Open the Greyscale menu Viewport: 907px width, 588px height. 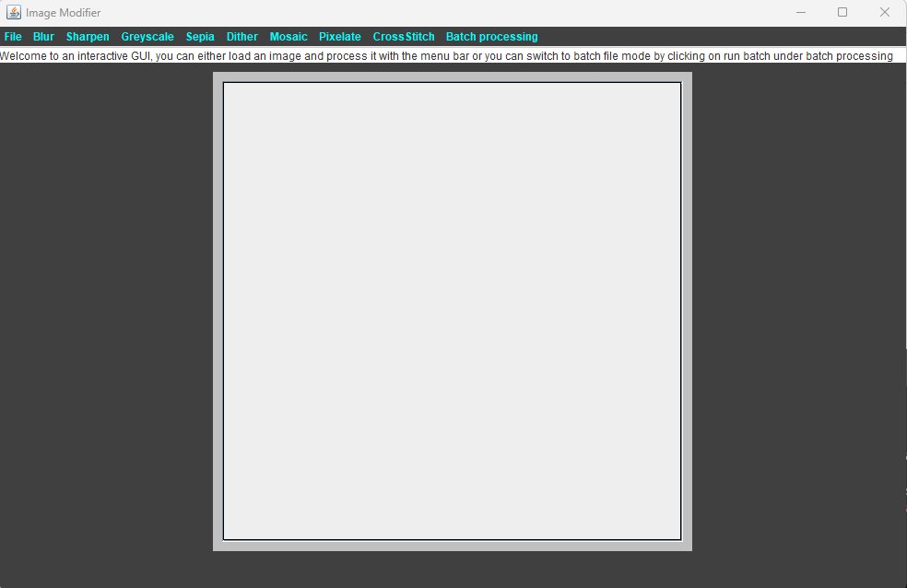click(x=147, y=36)
